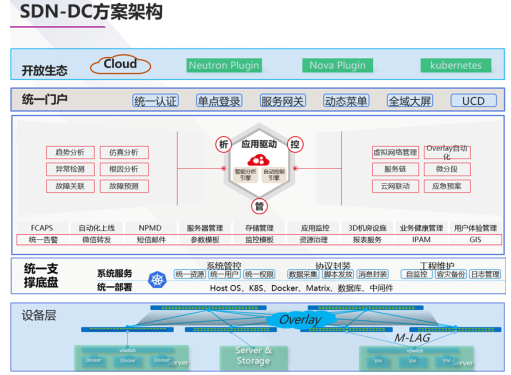Click the circled 析 icon
This screenshot has width=511, height=375.
[223, 144]
